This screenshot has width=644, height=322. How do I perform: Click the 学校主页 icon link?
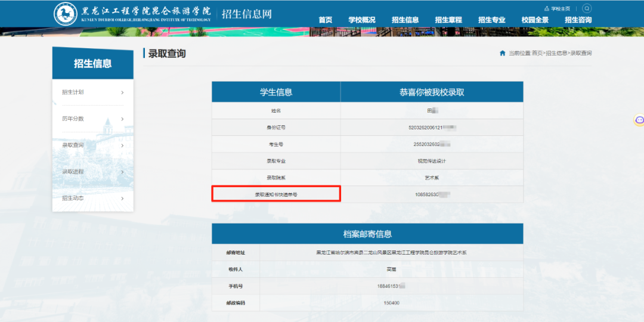547,9
